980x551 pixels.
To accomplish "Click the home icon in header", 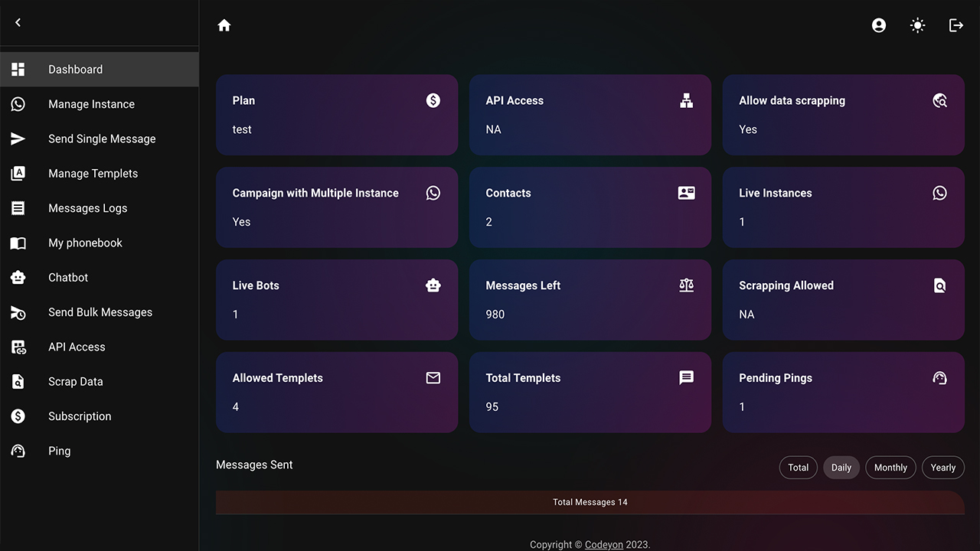I will coord(224,25).
